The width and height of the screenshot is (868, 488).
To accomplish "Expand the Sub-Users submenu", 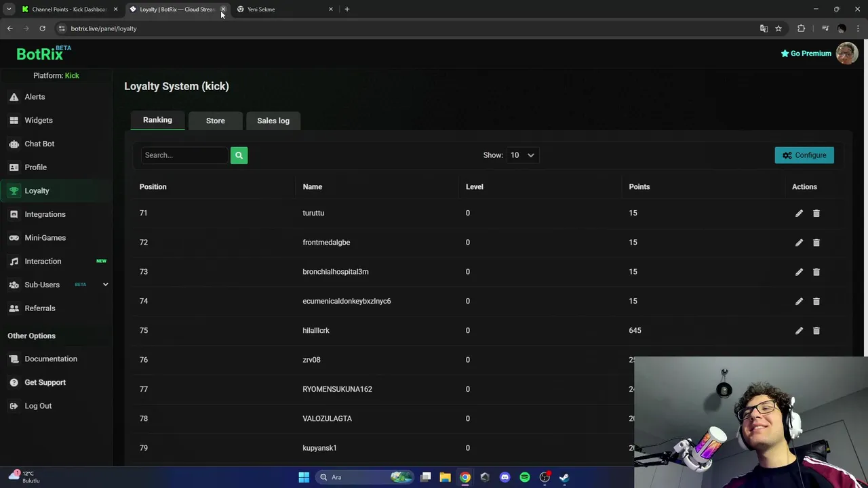I will coord(105,285).
